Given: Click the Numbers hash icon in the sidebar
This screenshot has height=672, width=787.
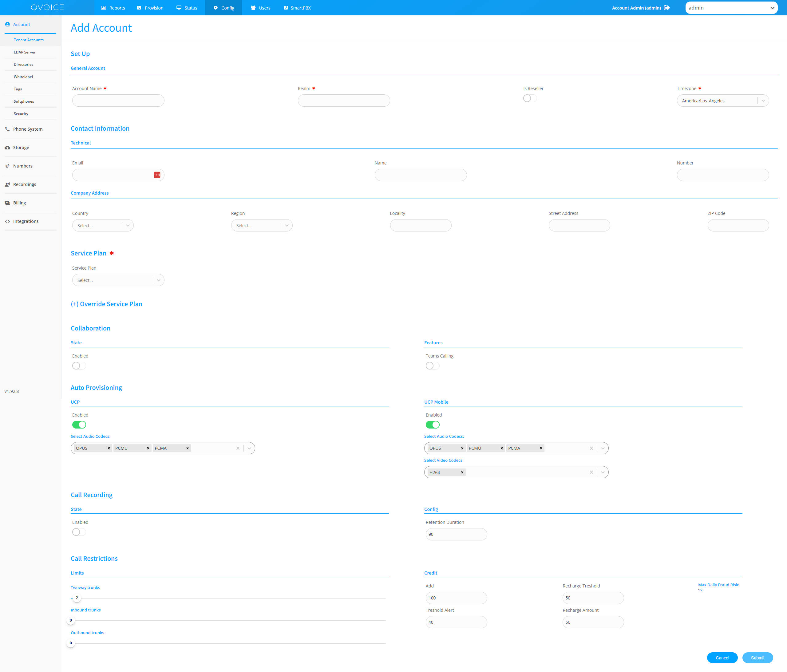Looking at the screenshot, I should pyautogui.click(x=7, y=166).
